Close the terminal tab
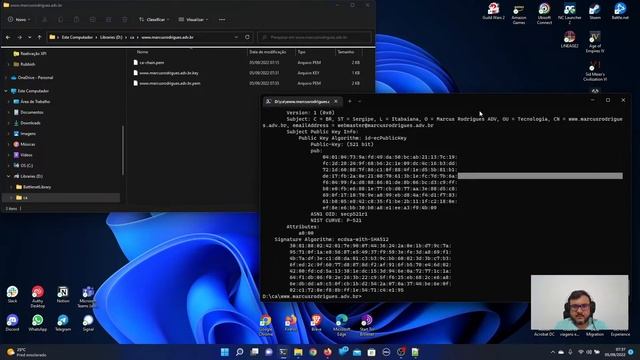 [336, 101]
